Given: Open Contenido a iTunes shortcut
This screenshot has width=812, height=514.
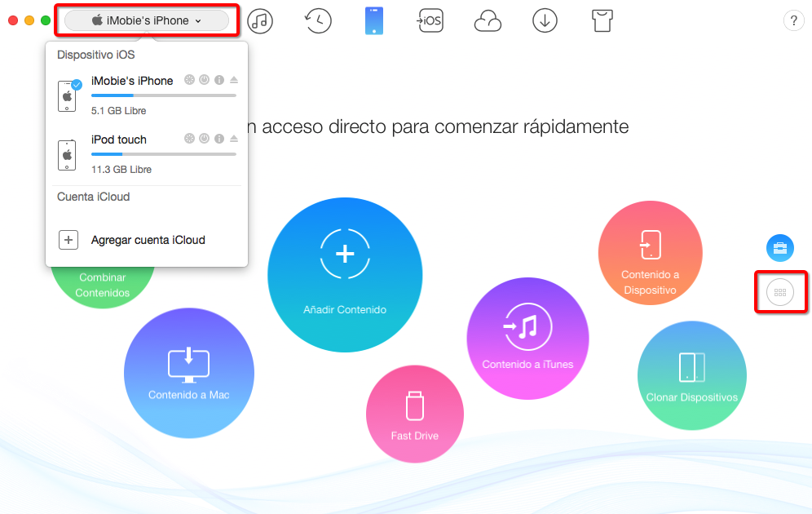Looking at the screenshot, I should 527,339.
